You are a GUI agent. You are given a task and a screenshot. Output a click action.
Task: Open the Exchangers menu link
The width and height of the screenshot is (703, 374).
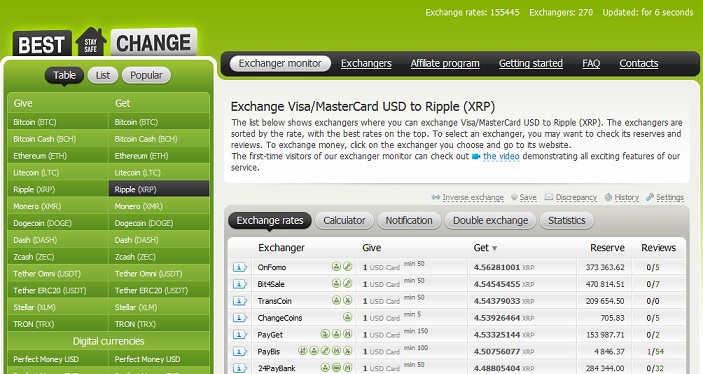point(366,64)
